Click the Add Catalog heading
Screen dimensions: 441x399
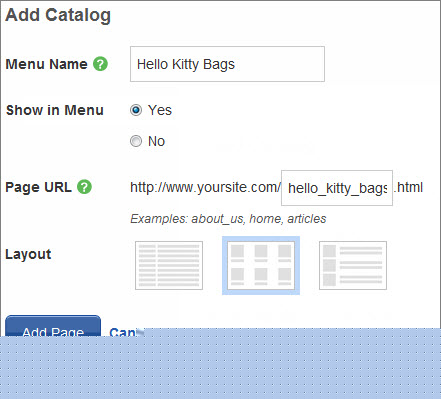[58, 15]
